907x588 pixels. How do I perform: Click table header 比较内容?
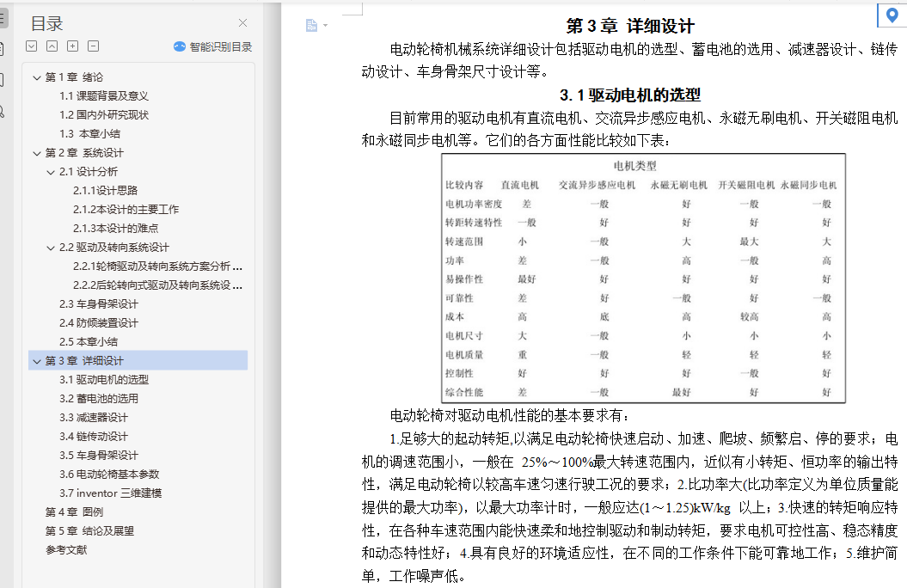click(x=464, y=185)
